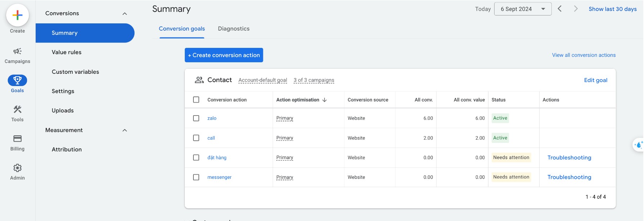Image resolution: width=644 pixels, height=221 pixels.
Task: Click Primary in call row
Action: [x=285, y=138]
